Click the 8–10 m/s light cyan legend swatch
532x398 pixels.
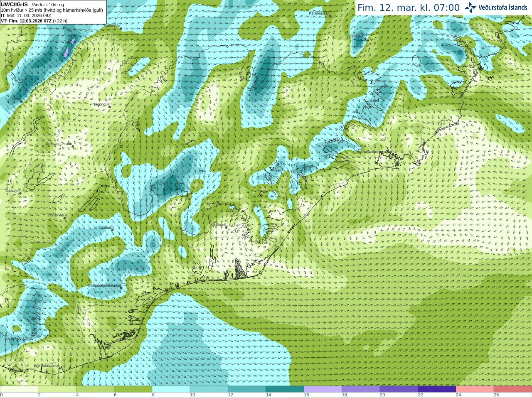[171, 389]
